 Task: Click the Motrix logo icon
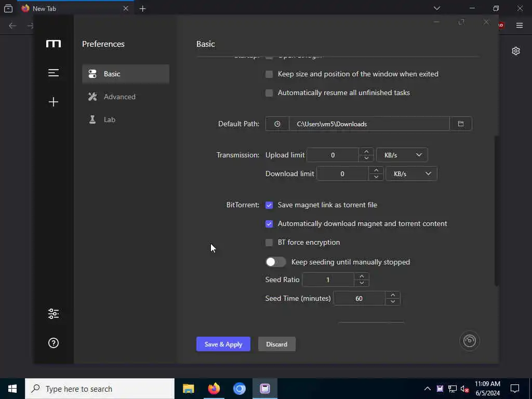[x=54, y=44]
